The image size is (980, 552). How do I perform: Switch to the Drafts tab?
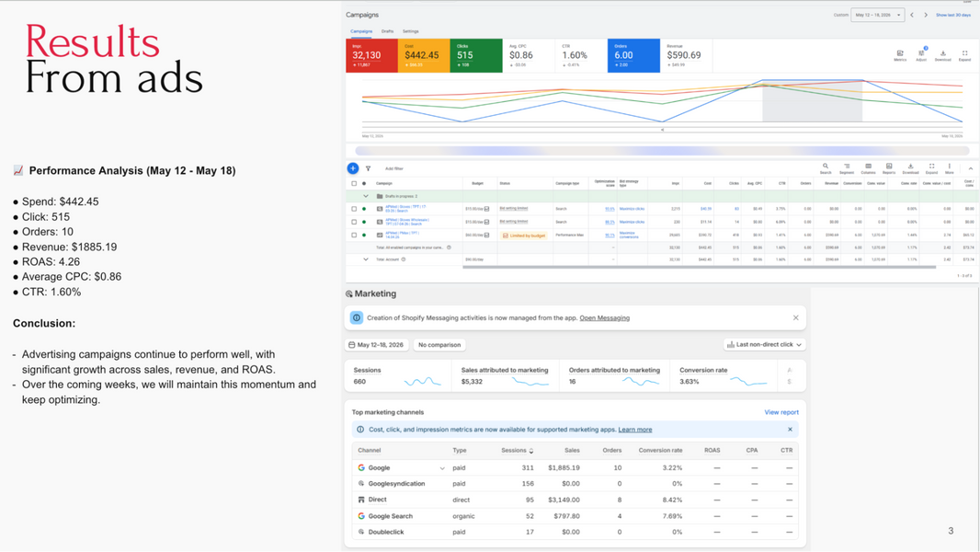coord(388,31)
